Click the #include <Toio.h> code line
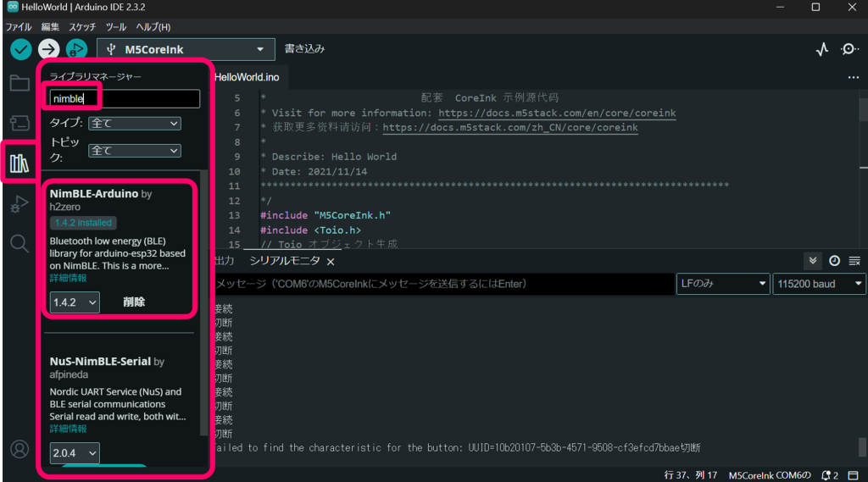868x482 pixels. 310,230
